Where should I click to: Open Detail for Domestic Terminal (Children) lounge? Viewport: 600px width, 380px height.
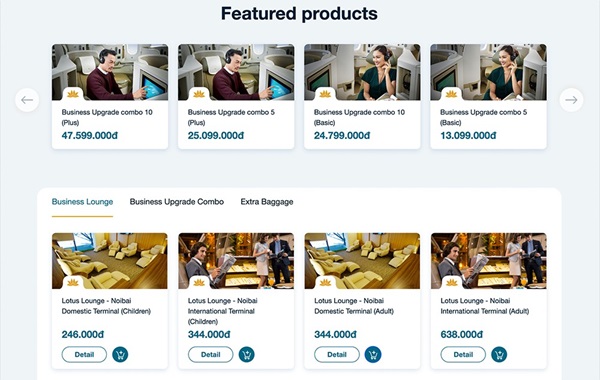84,354
